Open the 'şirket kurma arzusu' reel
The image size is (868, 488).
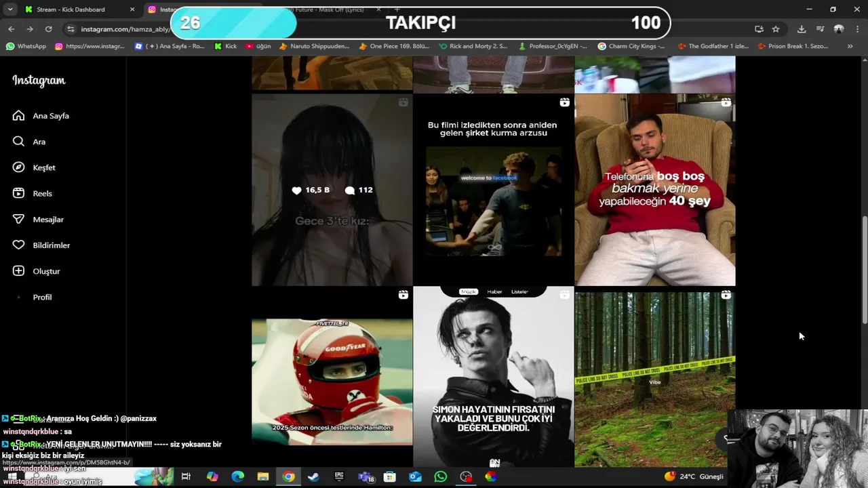tap(493, 190)
